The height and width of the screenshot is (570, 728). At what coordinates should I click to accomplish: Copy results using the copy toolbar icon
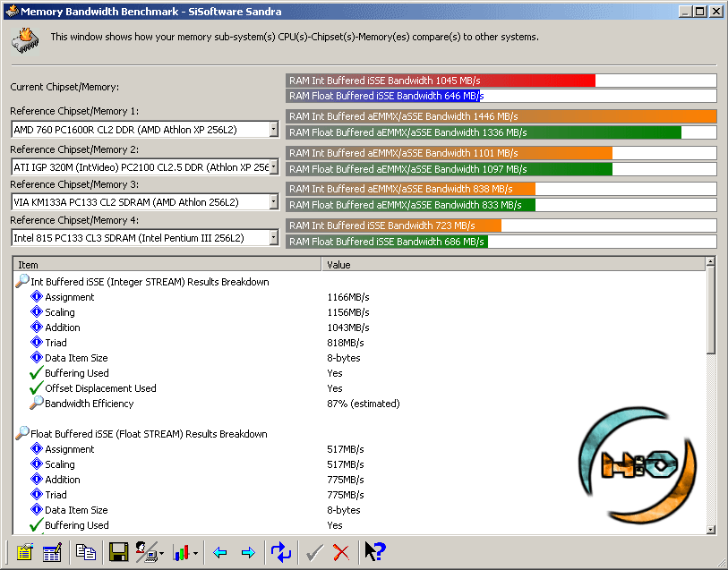[x=85, y=552]
